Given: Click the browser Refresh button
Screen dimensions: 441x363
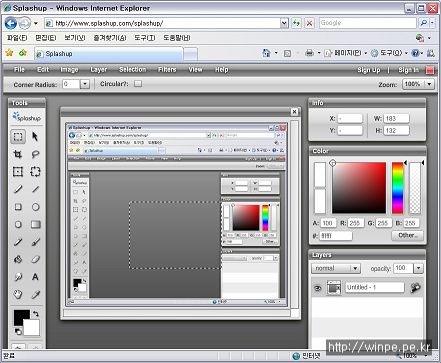Looking at the screenshot, I should point(296,23).
